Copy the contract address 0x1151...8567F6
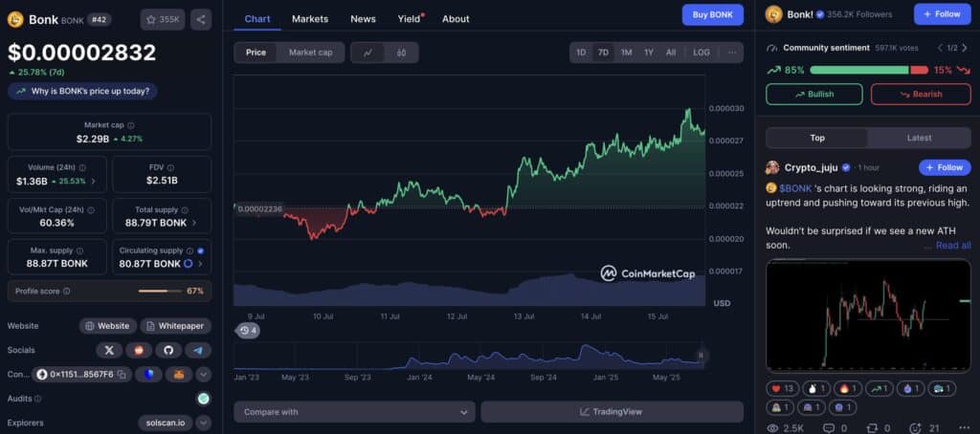980x434 pixels. pyautogui.click(x=122, y=375)
